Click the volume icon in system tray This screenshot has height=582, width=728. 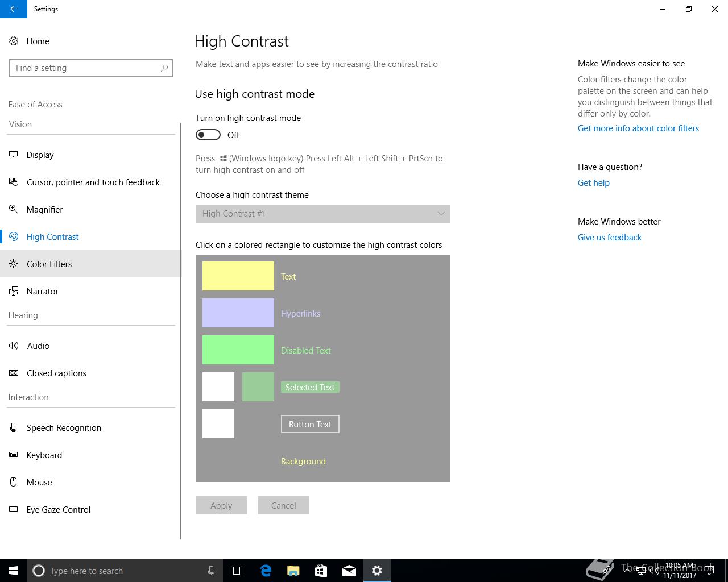tap(655, 571)
